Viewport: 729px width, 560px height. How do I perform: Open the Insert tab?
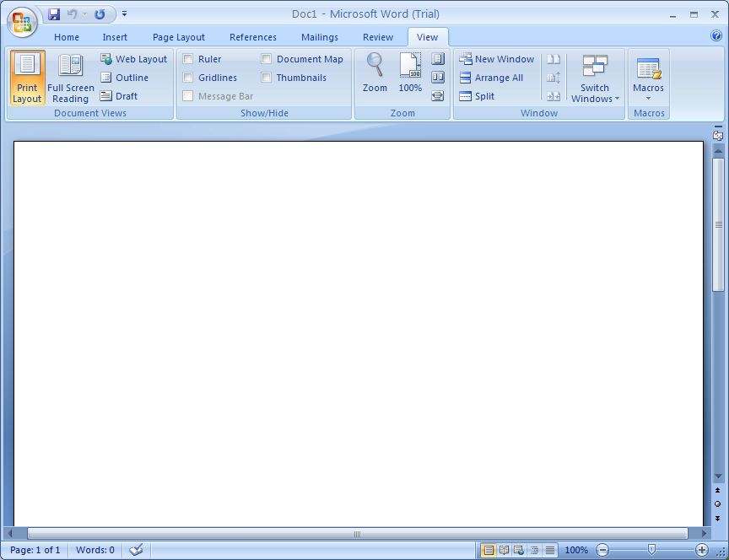coord(115,37)
